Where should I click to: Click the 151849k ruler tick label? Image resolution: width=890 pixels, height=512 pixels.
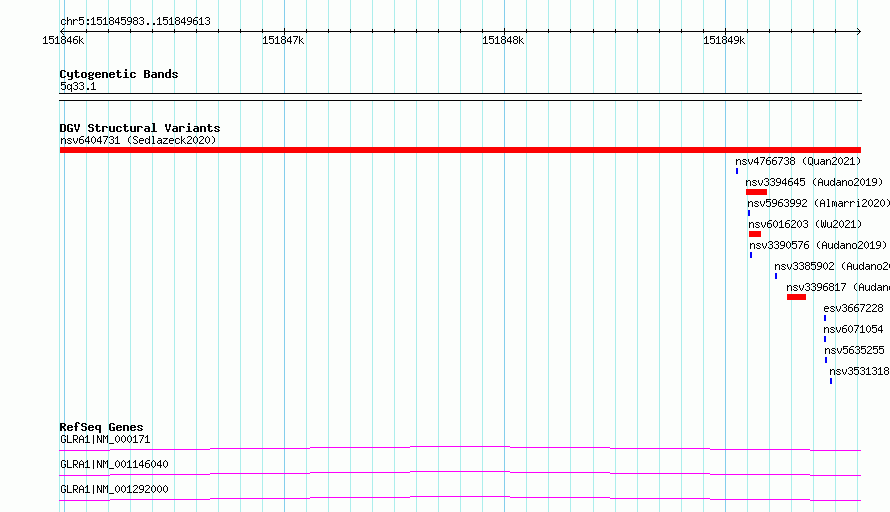pyautogui.click(x=724, y=40)
